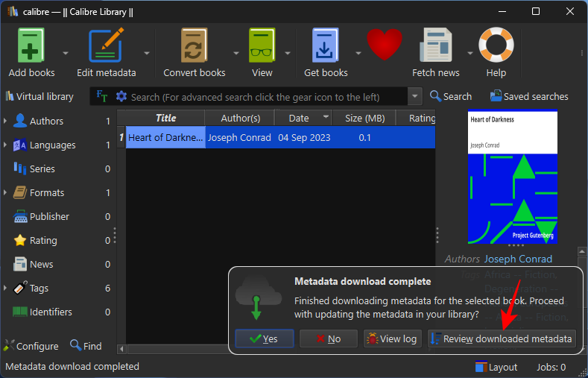Expand the Formats tree node

(x=5, y=193)
